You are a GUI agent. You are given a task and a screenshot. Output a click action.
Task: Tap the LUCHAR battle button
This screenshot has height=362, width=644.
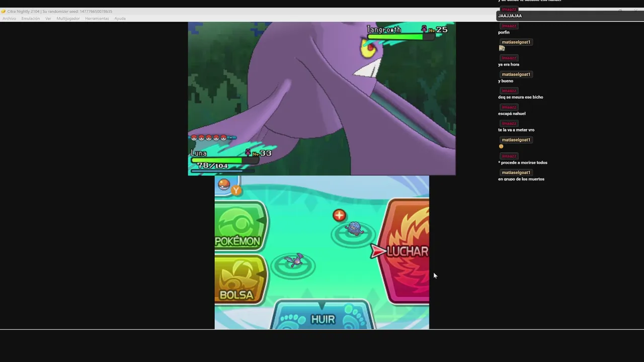(404, 251)
